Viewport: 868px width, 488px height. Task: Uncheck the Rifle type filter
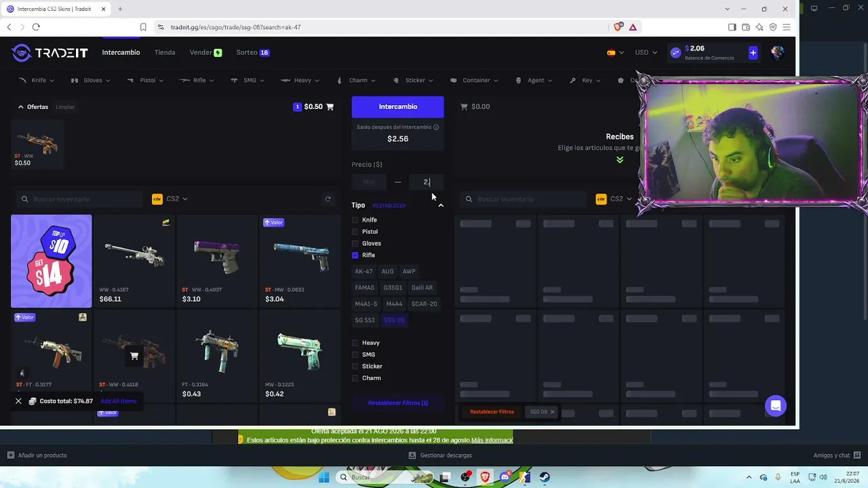(x=355, y=256)
